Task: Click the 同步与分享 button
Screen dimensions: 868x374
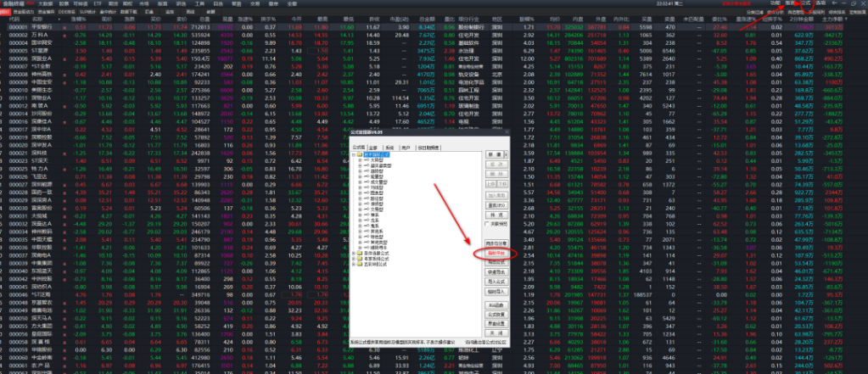Action: point(496,243)
